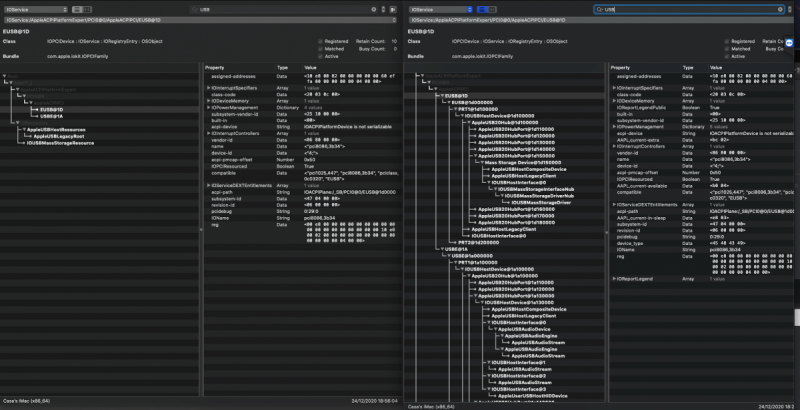Select acpi-path property row in left window
Viewport: 800px width, 410px height.
[x=303, y=192]
